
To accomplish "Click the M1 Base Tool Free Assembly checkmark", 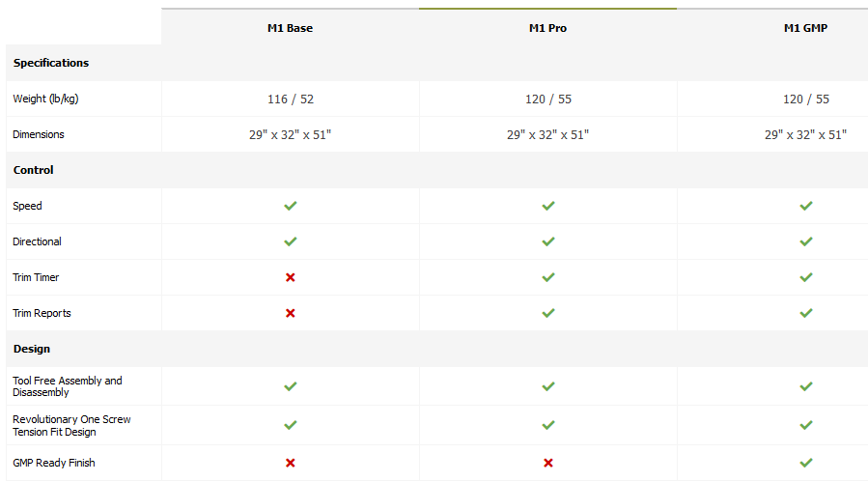I will click(291, 386).
